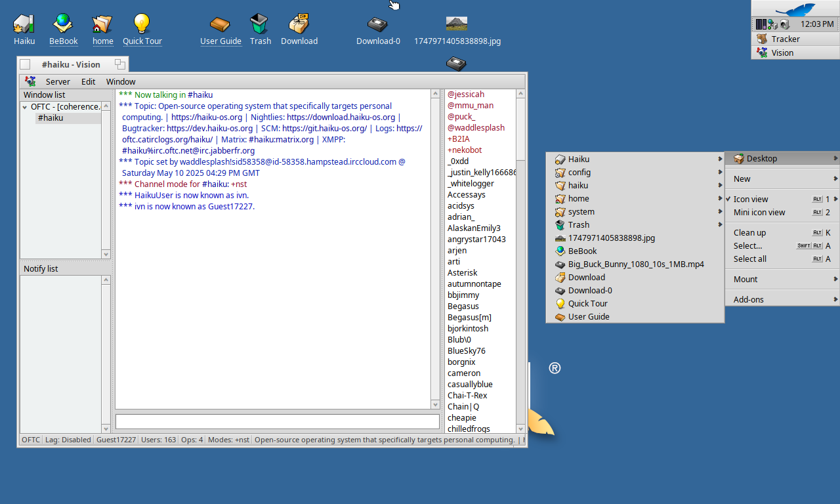Viewport: 840px width, 504px height.
Task: Open the https://download.haiku-os.org/ nightlies link
Action: pos(341,117)
